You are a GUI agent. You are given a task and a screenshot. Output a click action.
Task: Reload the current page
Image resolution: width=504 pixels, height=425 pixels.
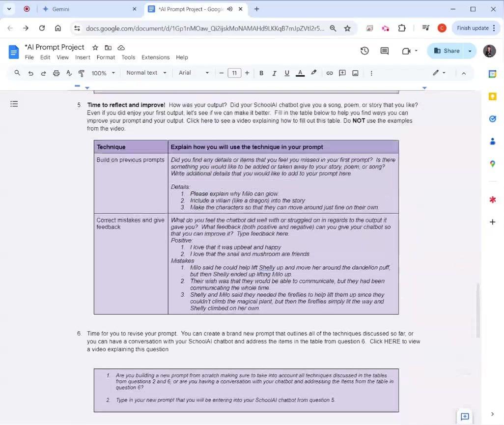(x=42, y=28)
